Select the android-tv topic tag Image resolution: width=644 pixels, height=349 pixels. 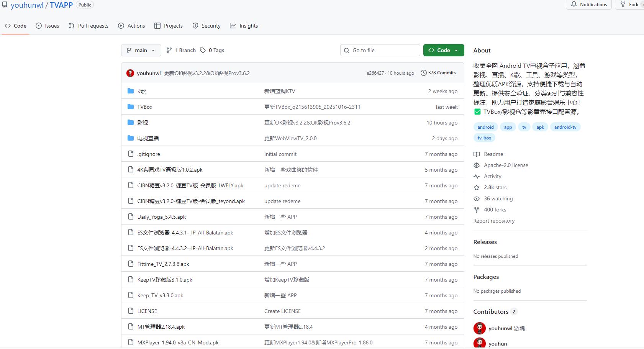click(565, 127)
